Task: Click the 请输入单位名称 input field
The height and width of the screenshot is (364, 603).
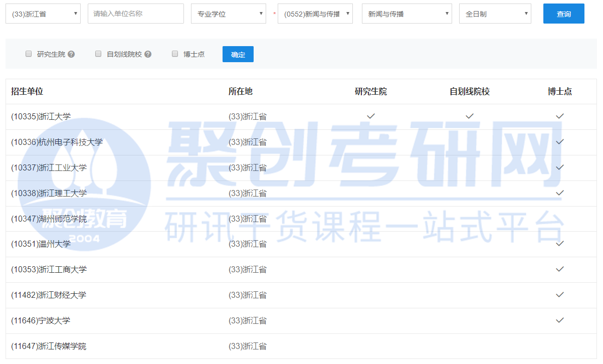Action: tap(136, 14)
